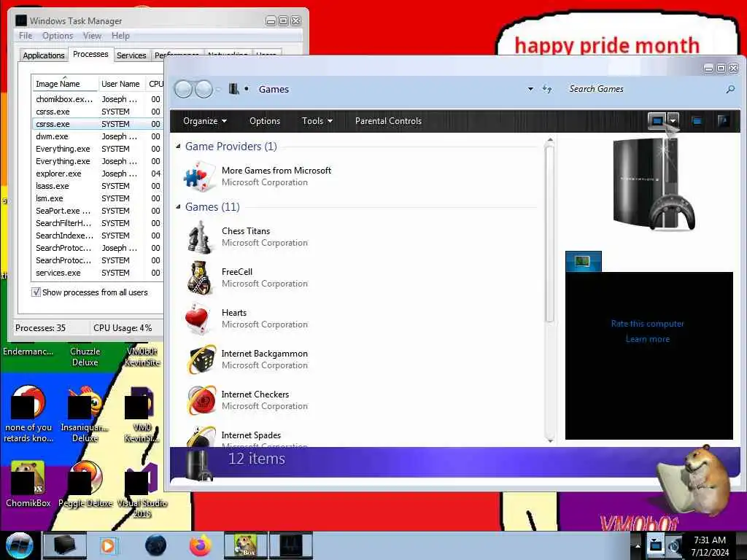Show hidden system tray icons arrow
The width and height of the screenshot is (747, 560).
pos(637,545)
